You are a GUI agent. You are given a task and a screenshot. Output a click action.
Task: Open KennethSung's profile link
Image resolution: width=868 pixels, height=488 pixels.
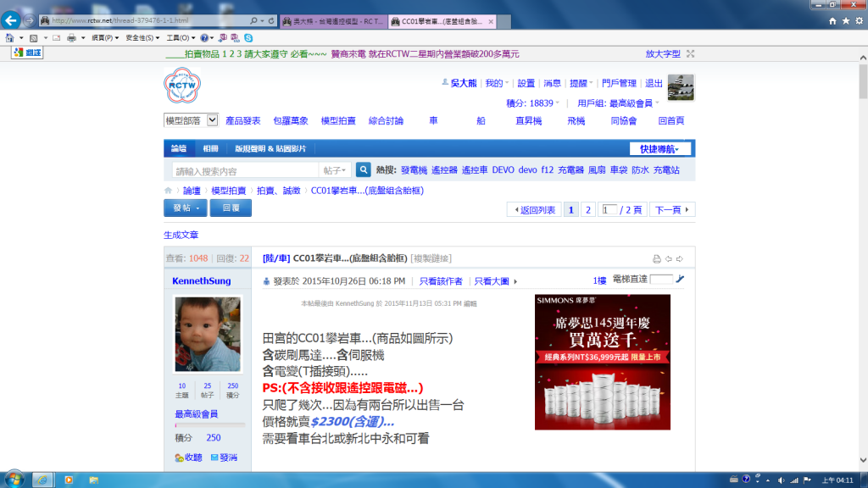pos(202,280)
